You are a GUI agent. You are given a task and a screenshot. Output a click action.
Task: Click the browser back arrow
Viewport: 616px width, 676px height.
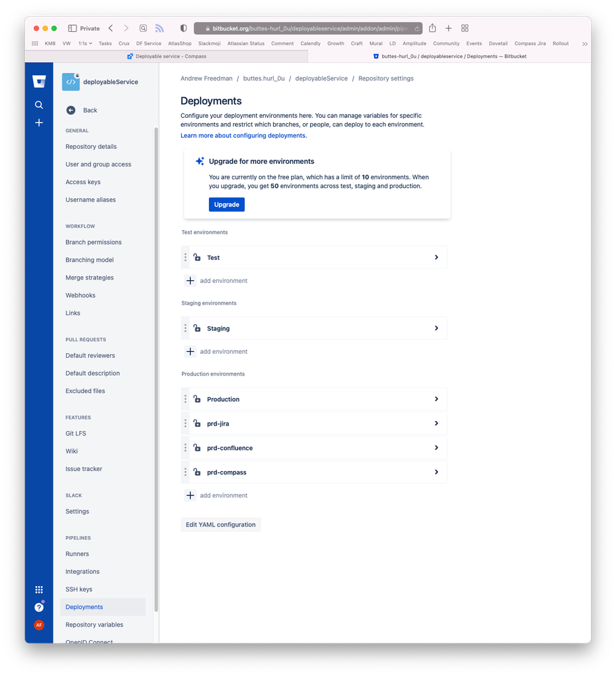tap(111, 28)
